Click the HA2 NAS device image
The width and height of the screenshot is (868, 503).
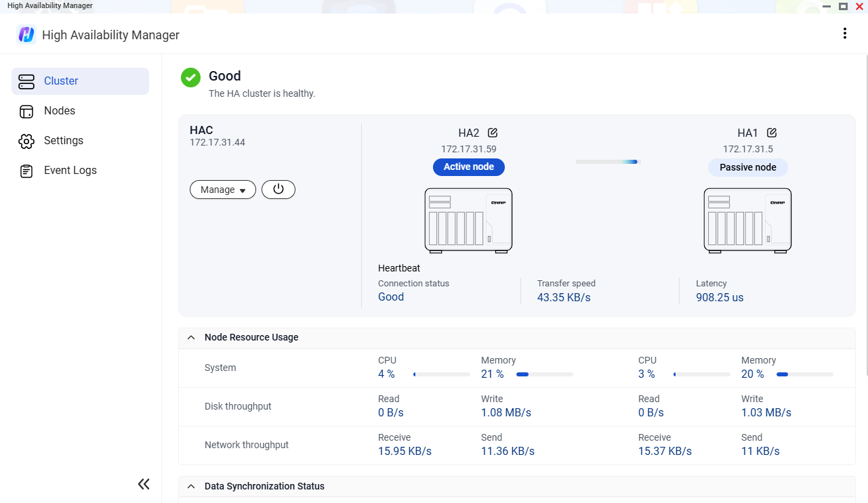(468, 221)
